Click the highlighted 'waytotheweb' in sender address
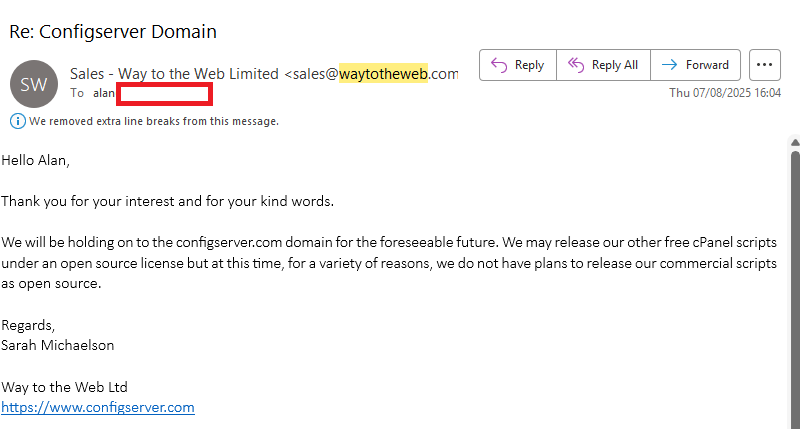The height and width of the screenshot is (429, 800). point(383,74)
